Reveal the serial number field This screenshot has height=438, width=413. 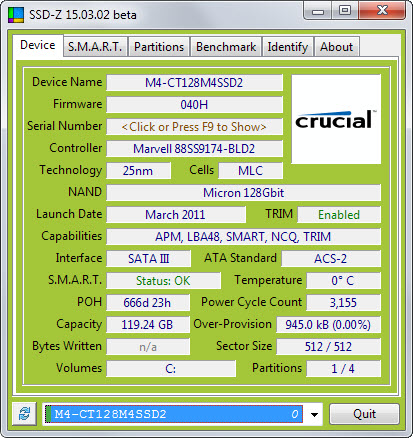click(194, 127)
